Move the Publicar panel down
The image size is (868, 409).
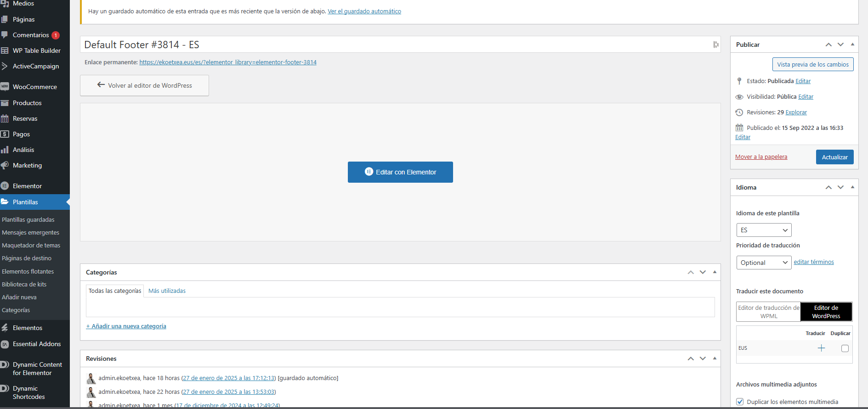[840, 45]
